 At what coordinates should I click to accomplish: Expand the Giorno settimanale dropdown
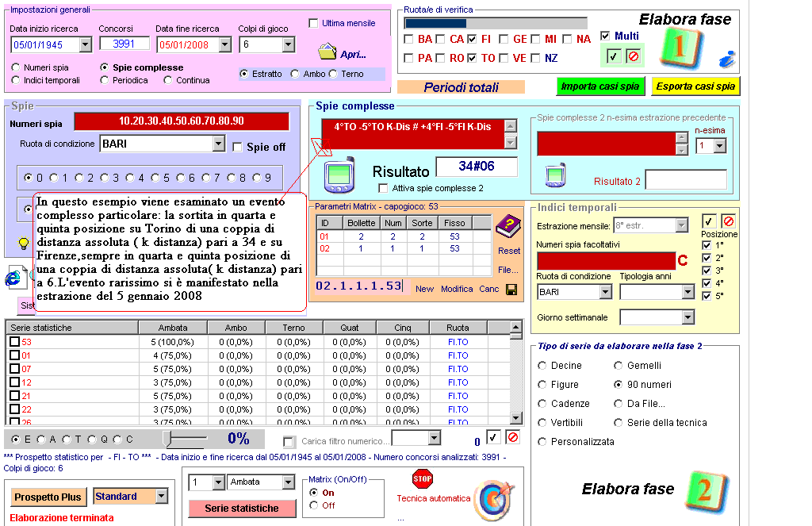[688, 317]
